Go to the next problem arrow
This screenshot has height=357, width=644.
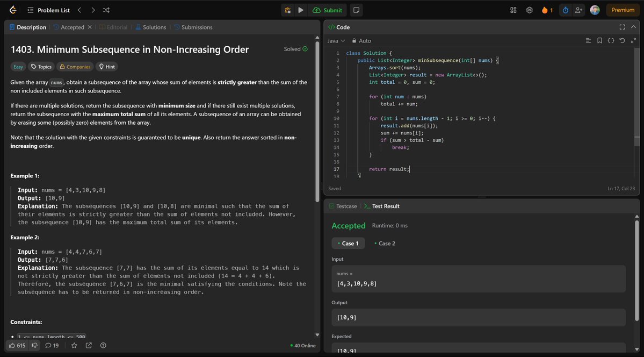[93, 10]
